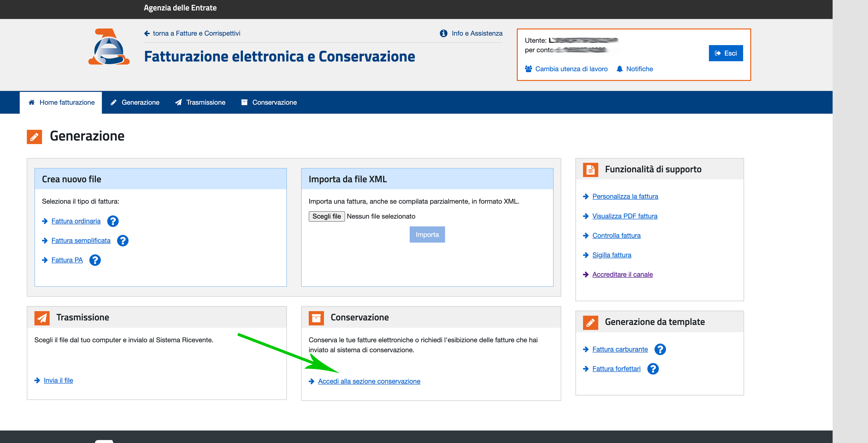This screenshot has height=443, width=868.
Task: Click the Info e Assistenza icon
Action: pos(444,33)
